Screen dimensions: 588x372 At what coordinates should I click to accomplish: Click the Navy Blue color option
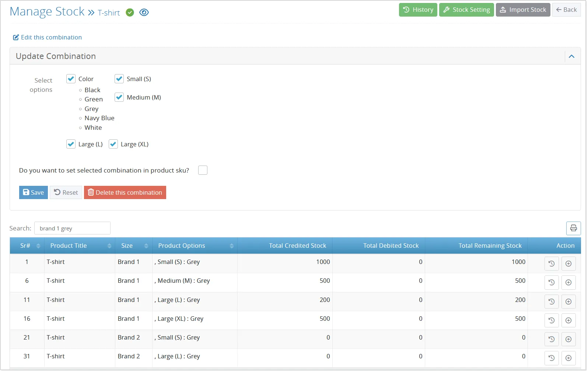99,118
